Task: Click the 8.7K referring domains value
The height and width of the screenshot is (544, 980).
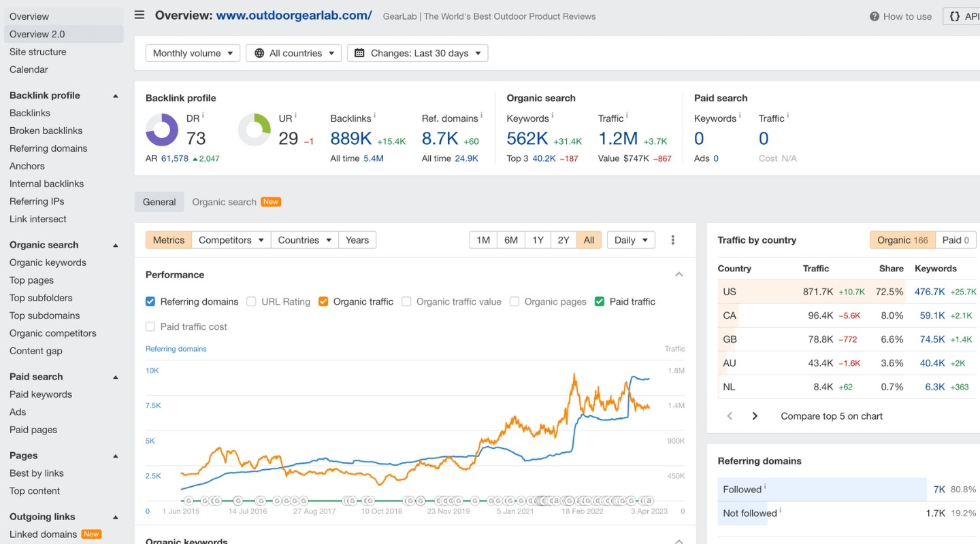Action: point(440,139)
